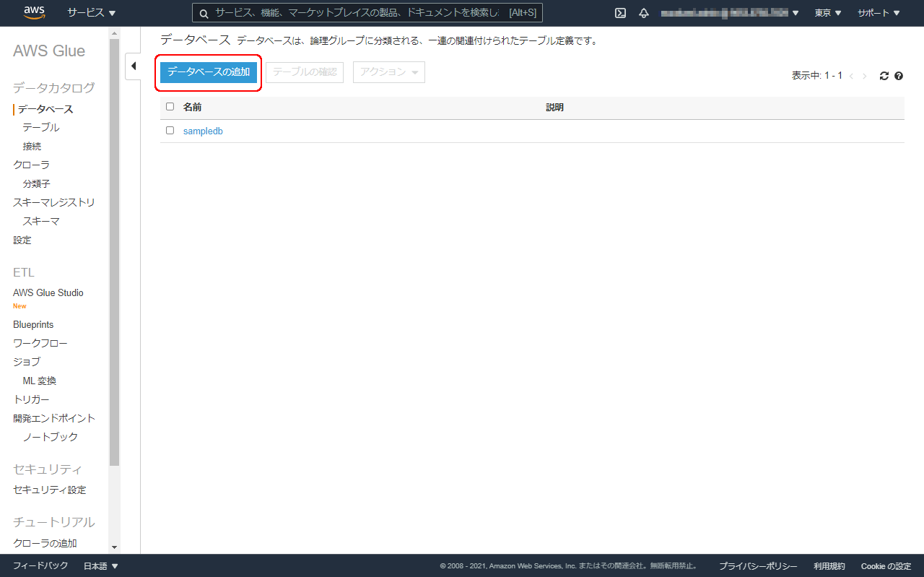Click in the AWS search field
The width and height of the screenshot is (924, 577).
[367, 13]
